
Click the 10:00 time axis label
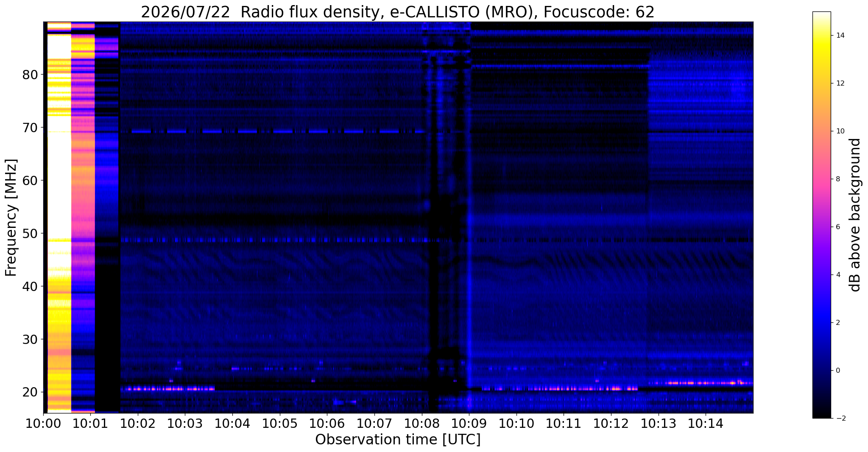tap(43, 424)
